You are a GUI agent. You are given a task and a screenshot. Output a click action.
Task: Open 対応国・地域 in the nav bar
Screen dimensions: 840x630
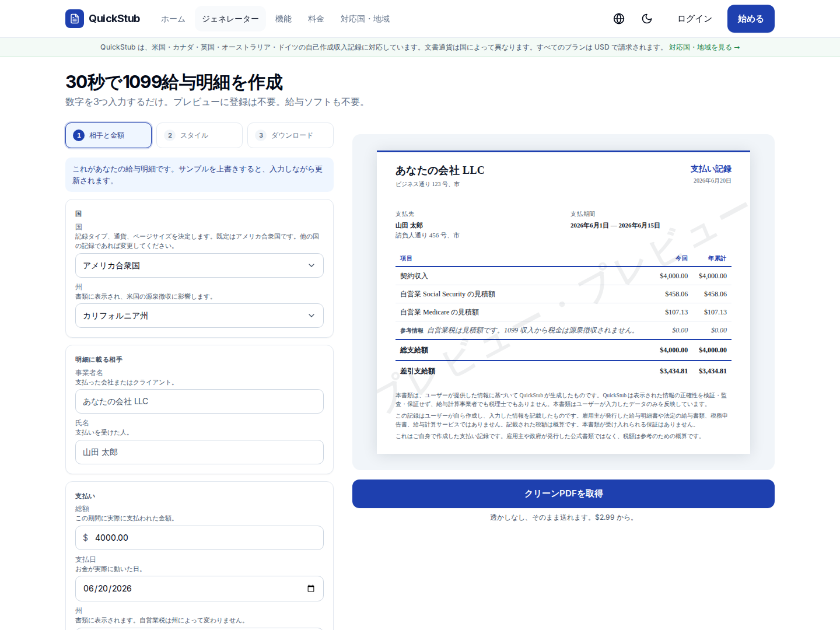click(x=365, y=19)
